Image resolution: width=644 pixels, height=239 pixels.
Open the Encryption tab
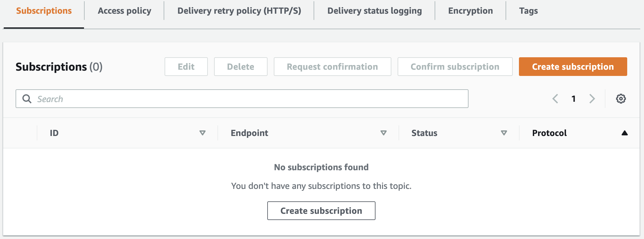pyautogui.click(x=470, y=11)
